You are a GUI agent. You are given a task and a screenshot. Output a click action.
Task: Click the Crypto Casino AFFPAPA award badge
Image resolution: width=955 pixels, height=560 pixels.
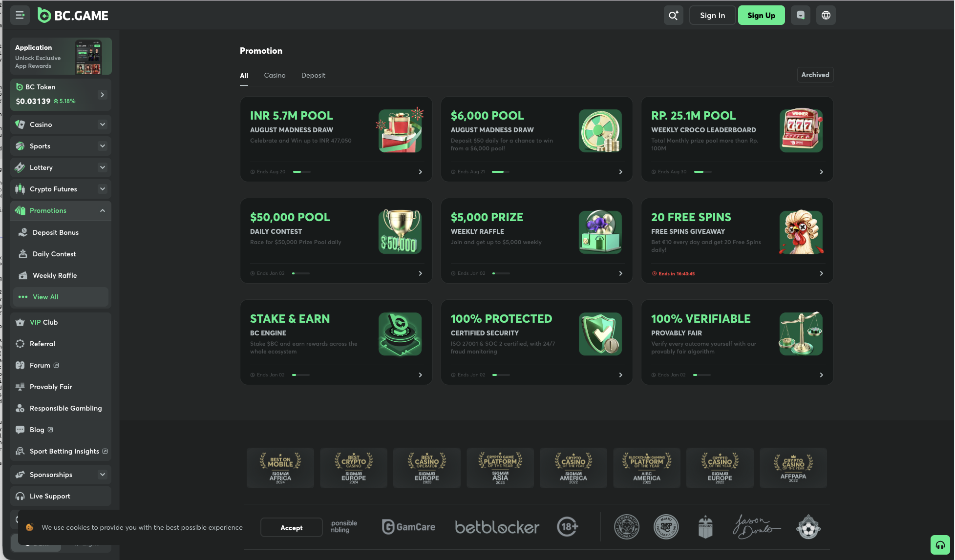[793, 468]
